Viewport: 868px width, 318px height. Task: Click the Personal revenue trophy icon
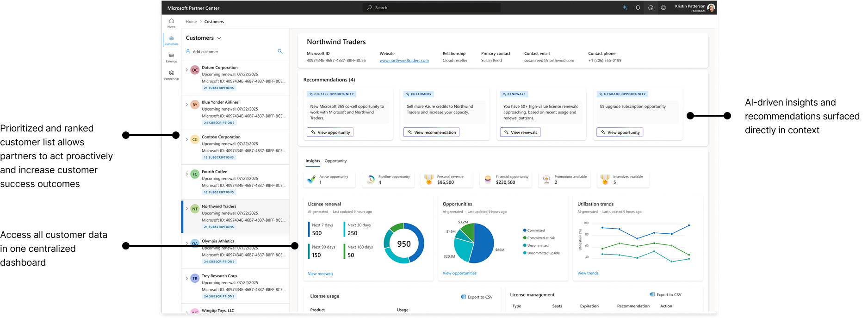tap(429, 179)
